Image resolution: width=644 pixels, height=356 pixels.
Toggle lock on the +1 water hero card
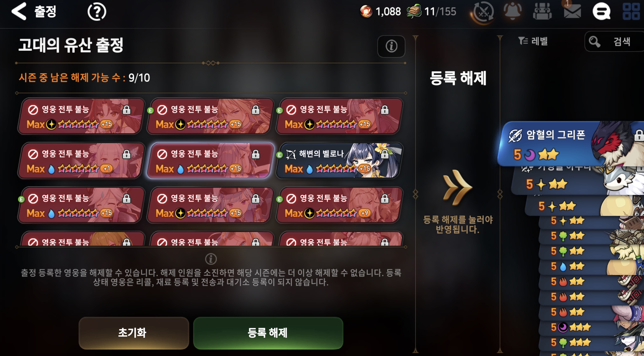pyautogui.click(x=126, y=154)
